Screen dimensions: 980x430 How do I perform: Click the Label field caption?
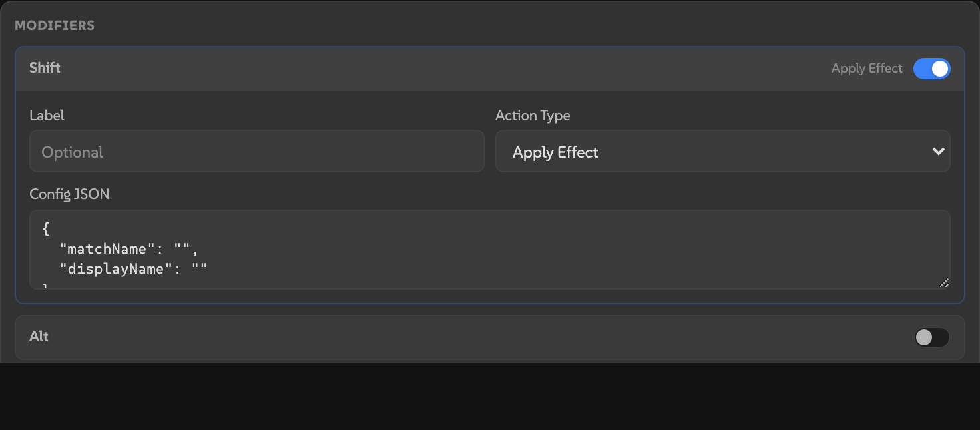coord(47,115)
